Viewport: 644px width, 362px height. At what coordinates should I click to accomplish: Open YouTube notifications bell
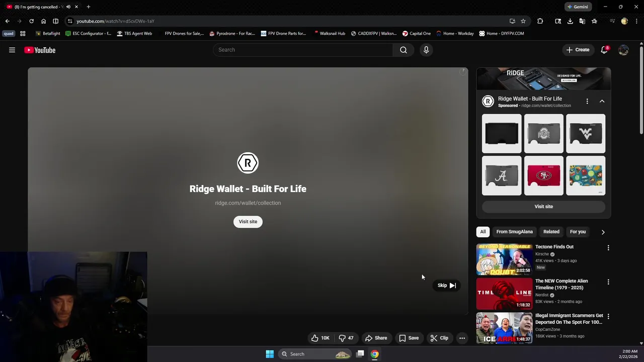tap(604, 50)
